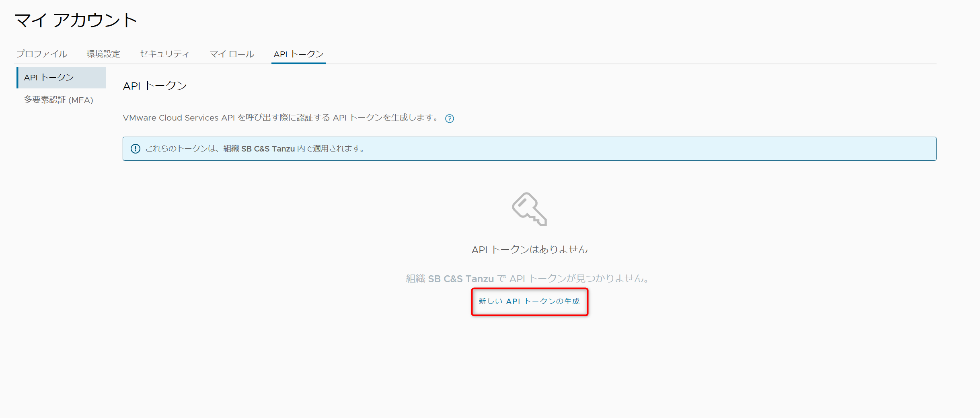
Task: Open 多要素認証 (MFA) in the sidebar
Action: tap(58, 100)
